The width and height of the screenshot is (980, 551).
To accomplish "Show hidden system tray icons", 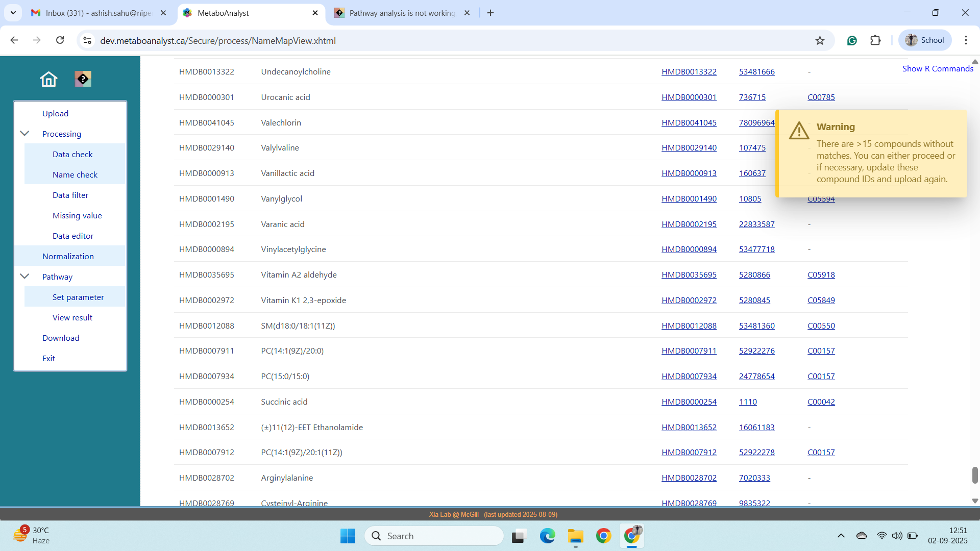I will (x=841, y=536).
